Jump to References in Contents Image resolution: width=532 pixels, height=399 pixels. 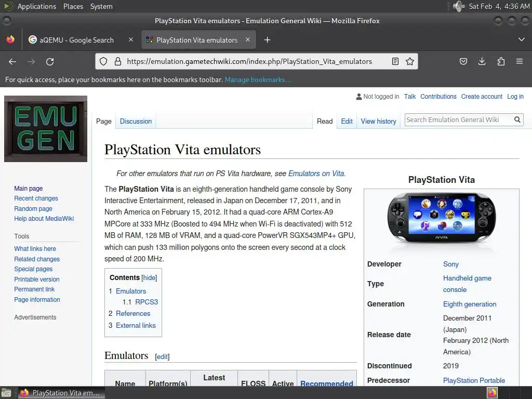(132, 313)
